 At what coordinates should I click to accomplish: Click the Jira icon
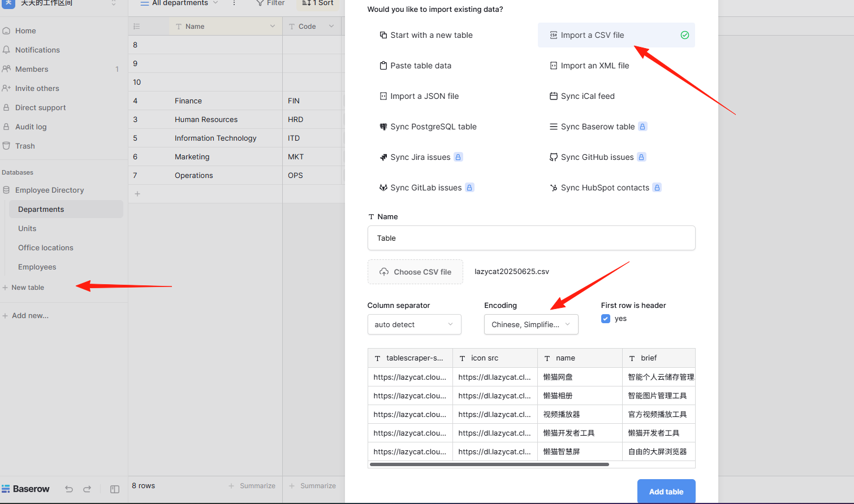383,157
